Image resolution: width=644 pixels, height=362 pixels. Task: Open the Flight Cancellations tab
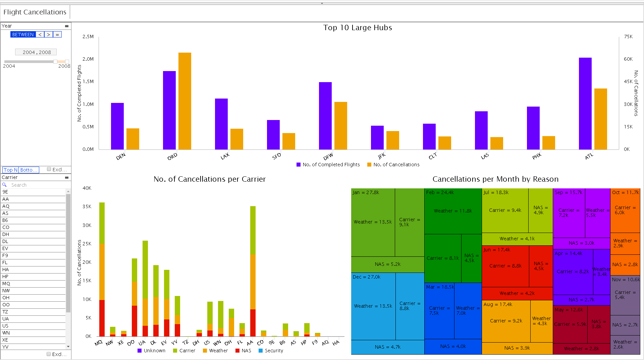coord(35,12)
